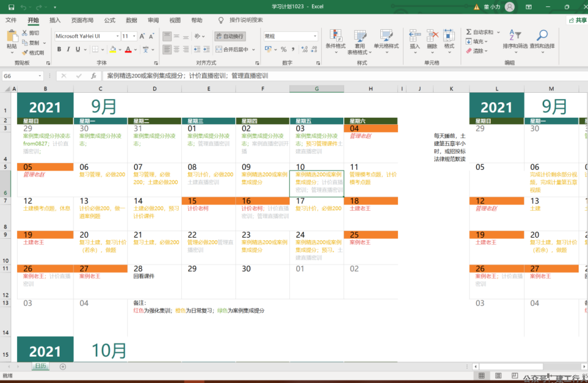
Task: Click insert function fx icon
Action: pyautogui.click(x=94, y=76)
